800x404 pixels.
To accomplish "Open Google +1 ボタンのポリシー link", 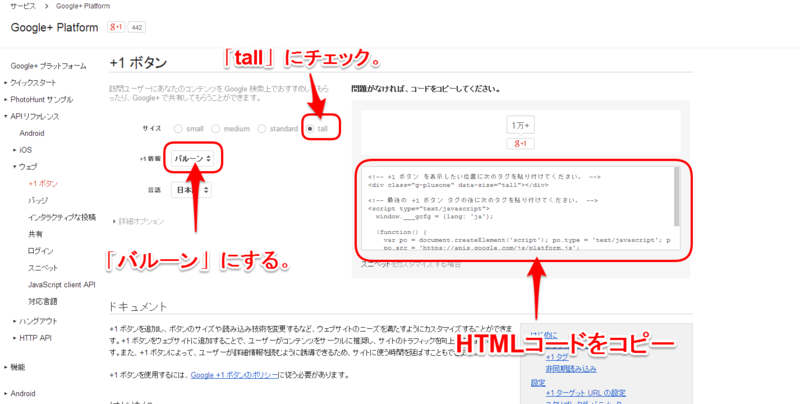I will 235,375.
